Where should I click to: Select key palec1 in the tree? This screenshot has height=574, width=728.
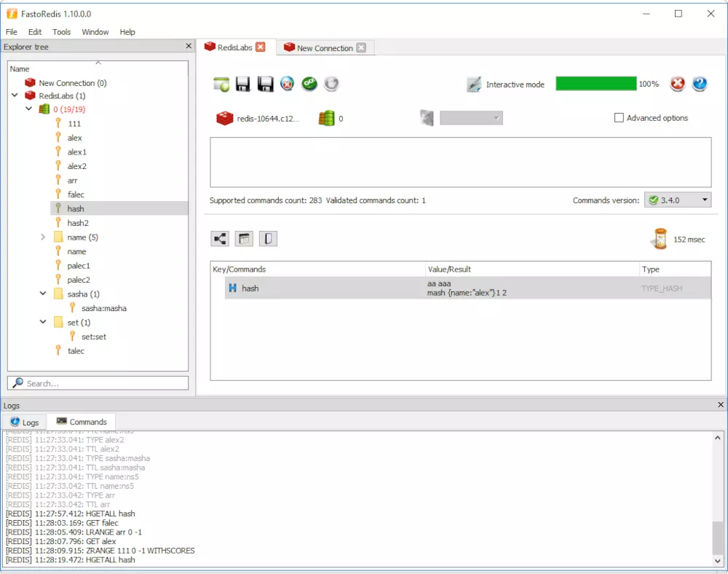(79, 266)
